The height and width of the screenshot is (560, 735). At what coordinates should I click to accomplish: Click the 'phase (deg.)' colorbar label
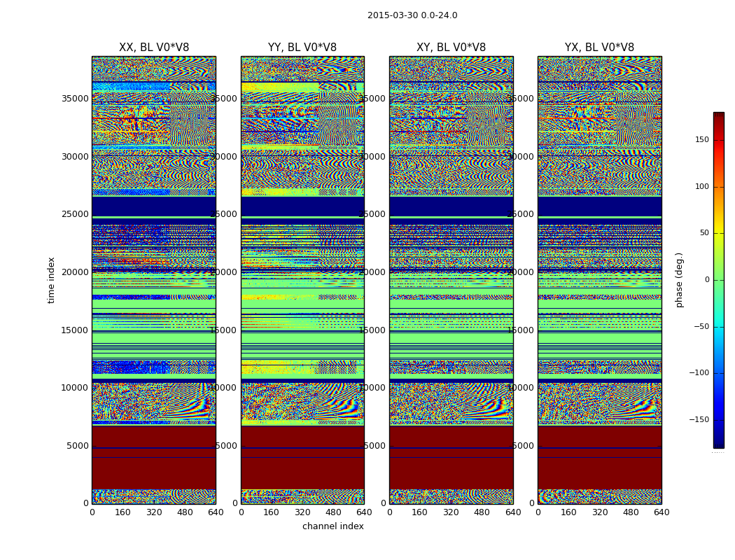click(679, 280)
